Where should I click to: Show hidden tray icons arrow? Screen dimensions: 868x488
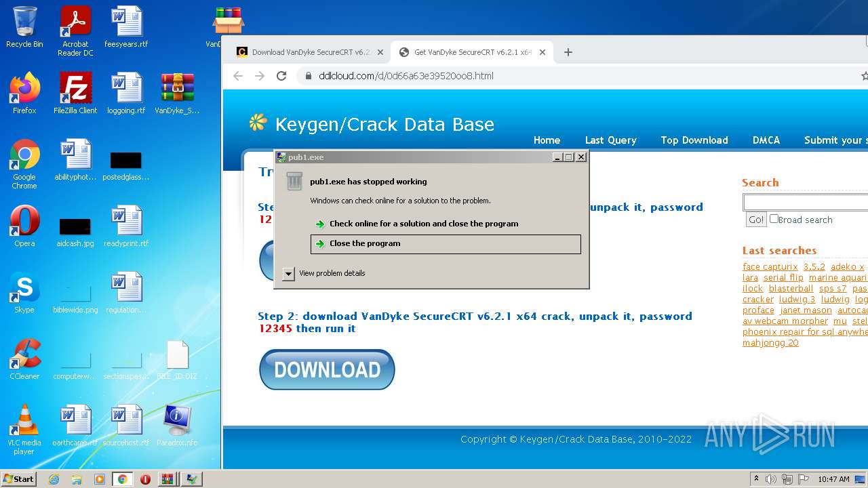(757, 479)
